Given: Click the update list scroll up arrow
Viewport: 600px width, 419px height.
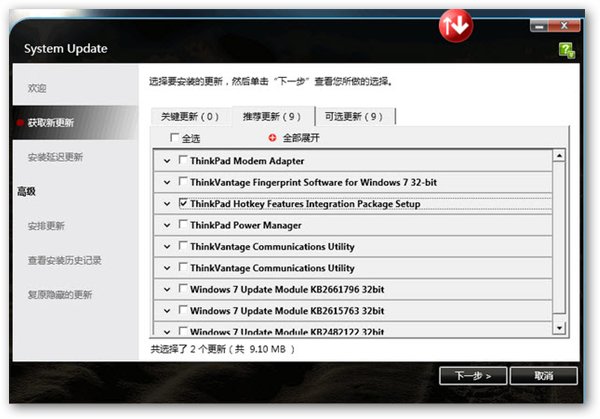Looking at the screenshot, I should point(559,155).
